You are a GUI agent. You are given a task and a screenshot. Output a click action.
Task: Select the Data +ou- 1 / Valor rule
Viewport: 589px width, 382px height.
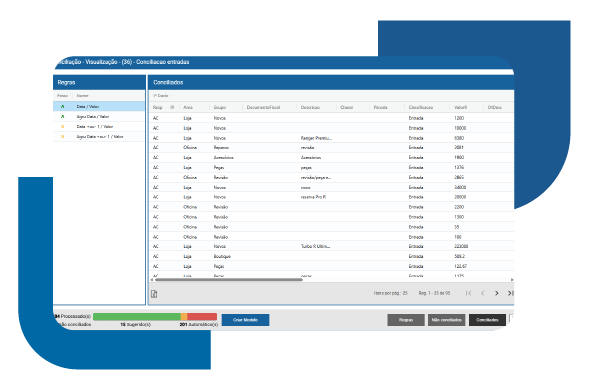tap(99, 127)
